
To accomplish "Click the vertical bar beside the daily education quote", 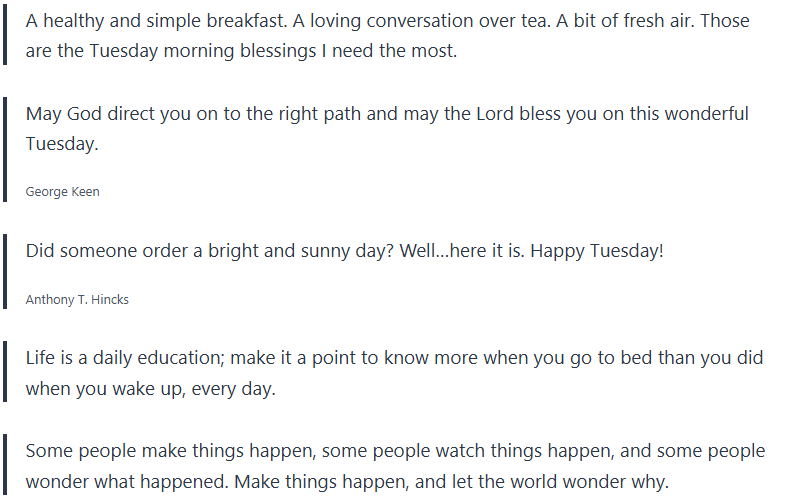I will coord(6,373).
